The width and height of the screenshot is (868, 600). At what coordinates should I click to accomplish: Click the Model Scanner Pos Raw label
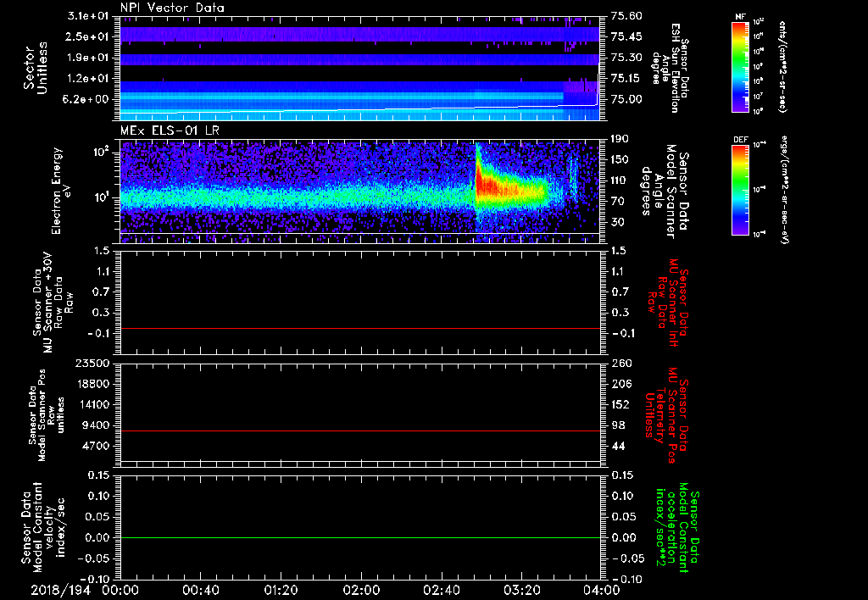[47, 415]
